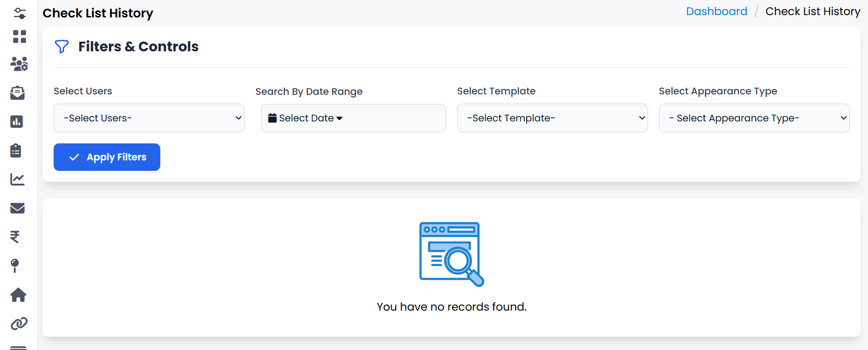Expand the Select Appearance Type dropdown
The image size is (868, 350).
point(754,118)
